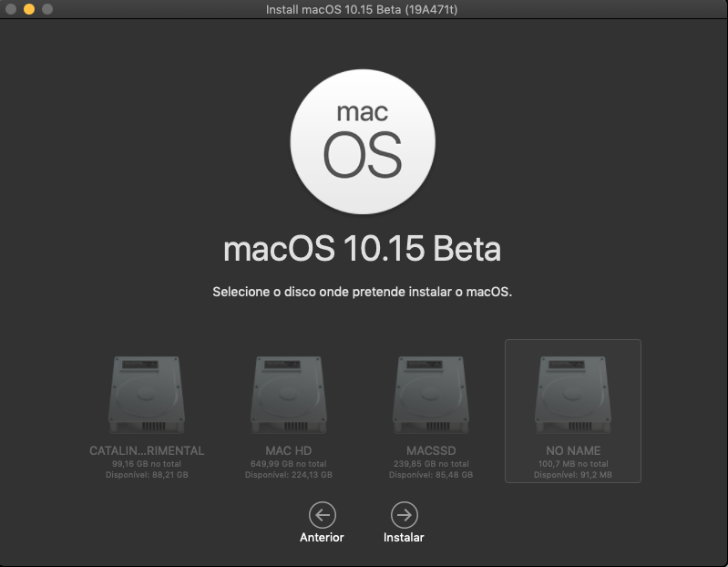Click the NO NAME disk name
The height and width of the screenshot is (567, 728).
573,450
